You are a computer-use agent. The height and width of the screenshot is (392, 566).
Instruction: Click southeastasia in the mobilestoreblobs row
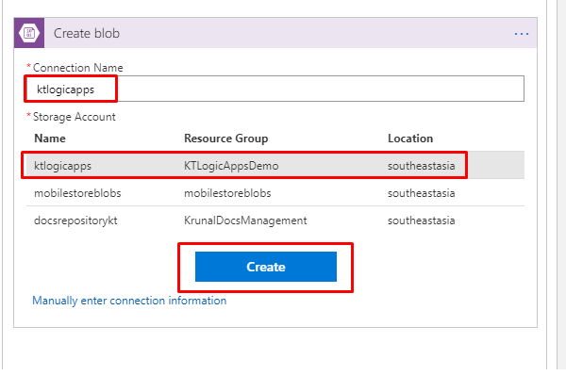(x=422, y=193)
